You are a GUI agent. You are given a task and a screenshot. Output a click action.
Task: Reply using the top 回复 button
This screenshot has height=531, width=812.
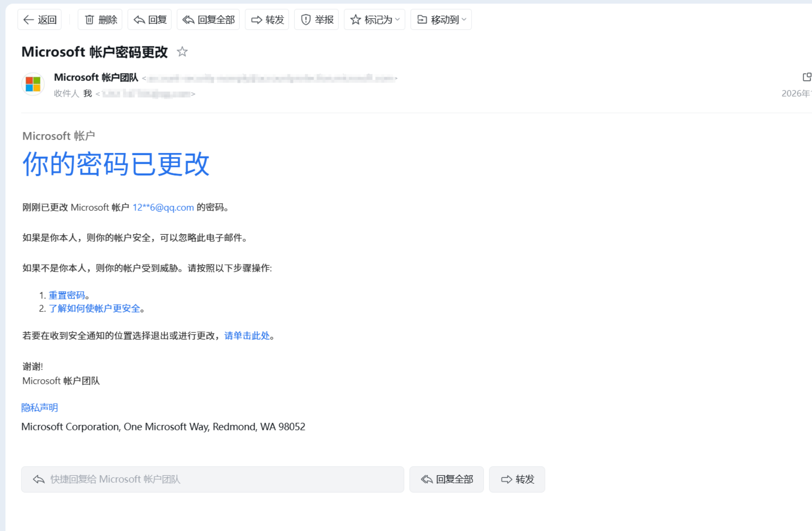(x=150, y=20)
